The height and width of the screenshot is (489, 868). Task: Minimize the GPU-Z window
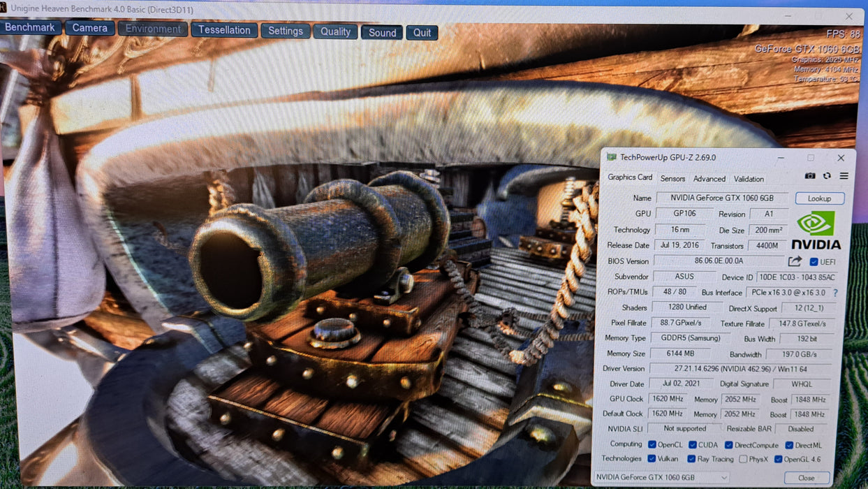click(781, 158)
